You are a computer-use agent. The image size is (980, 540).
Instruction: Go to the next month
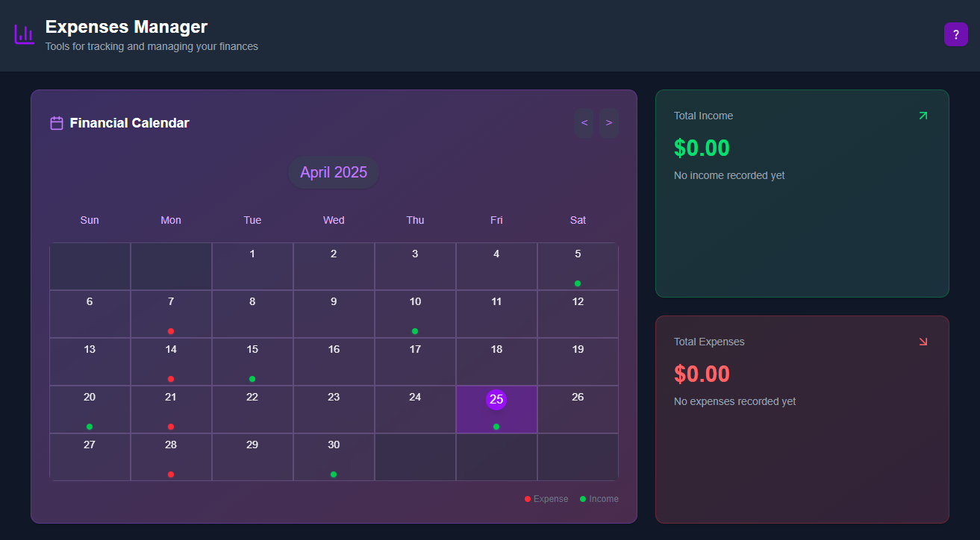click(x=609, y=123)
